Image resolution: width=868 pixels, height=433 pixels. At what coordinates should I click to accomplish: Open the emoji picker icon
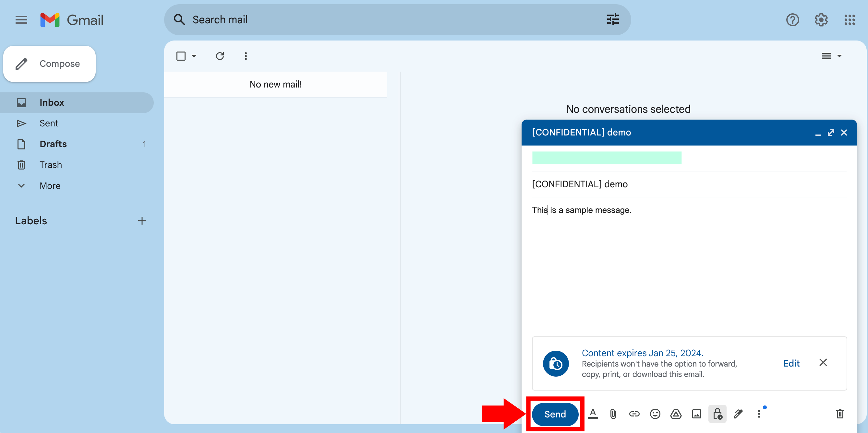655,414
